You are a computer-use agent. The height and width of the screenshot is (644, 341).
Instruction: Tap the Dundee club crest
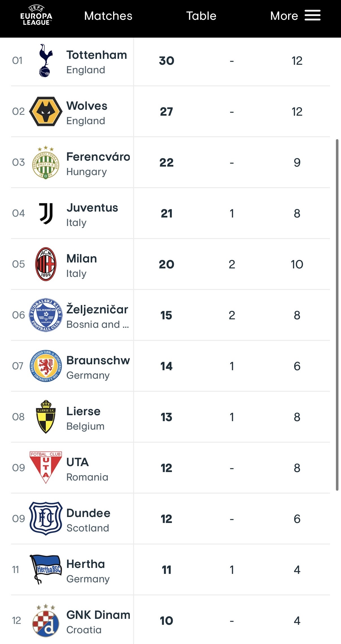(46, 518)
